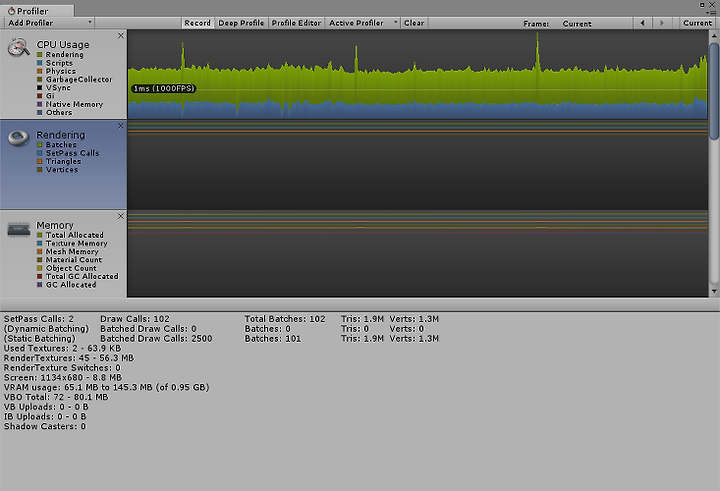Click the RenderTexture Switches: 0 line
Viewport: 720px width, 491px height.
click(62, 368)
